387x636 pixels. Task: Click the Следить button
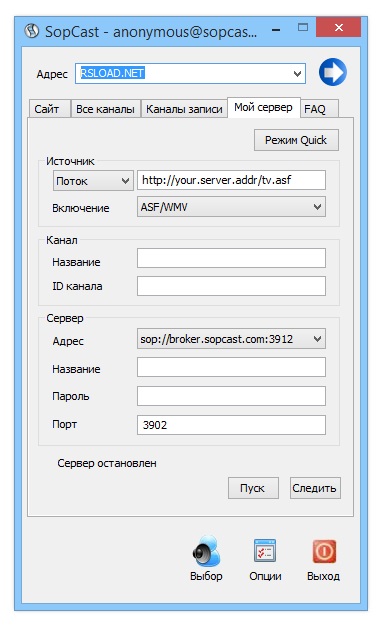[315, 488]
